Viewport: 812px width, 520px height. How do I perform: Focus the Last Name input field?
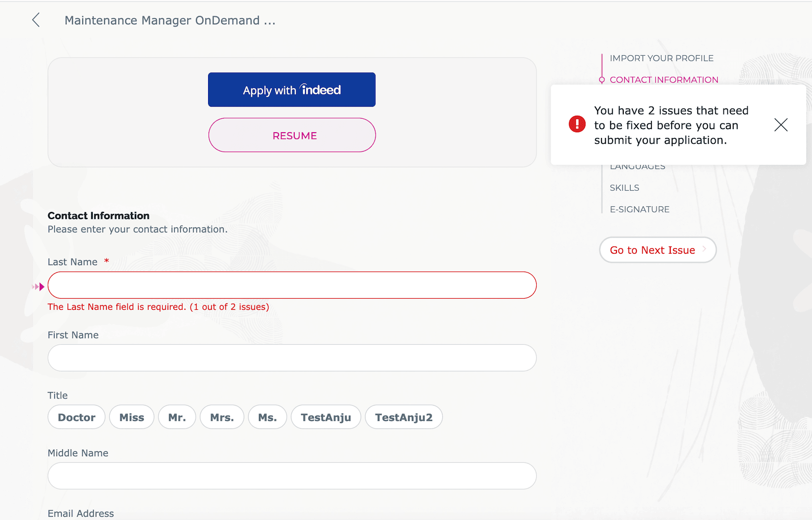(x=292, y=285)
